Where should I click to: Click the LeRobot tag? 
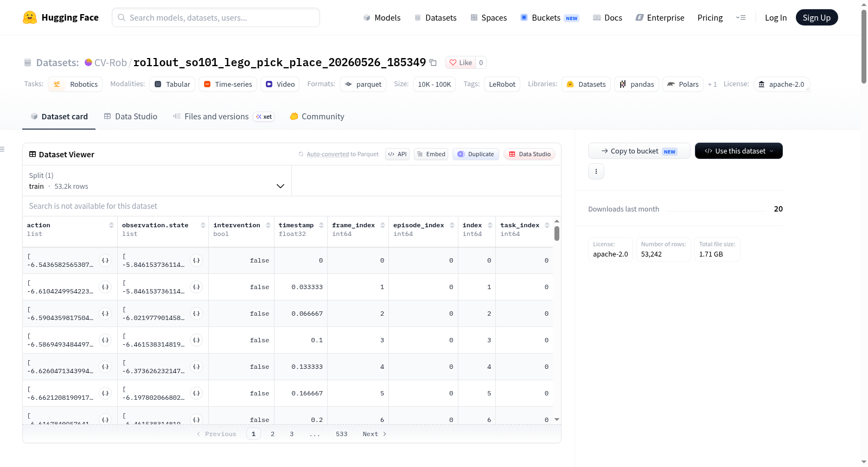point(502,84)
